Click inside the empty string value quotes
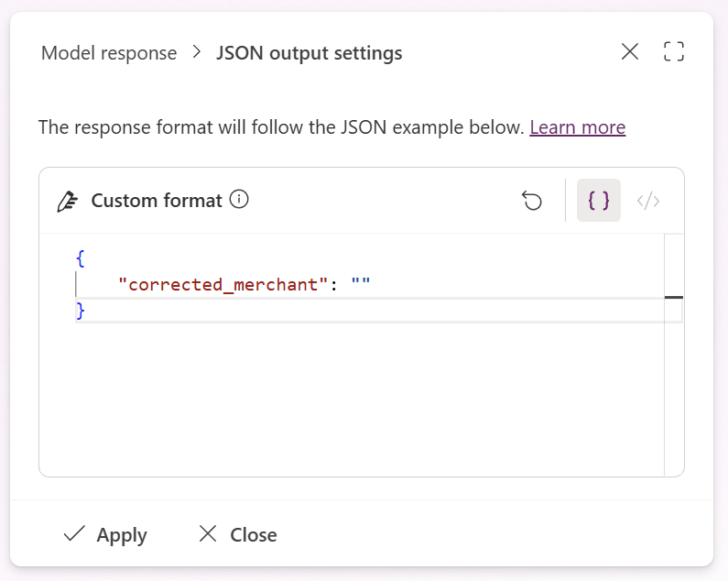This screenshot has width=728, height=581. coord(361,285)
